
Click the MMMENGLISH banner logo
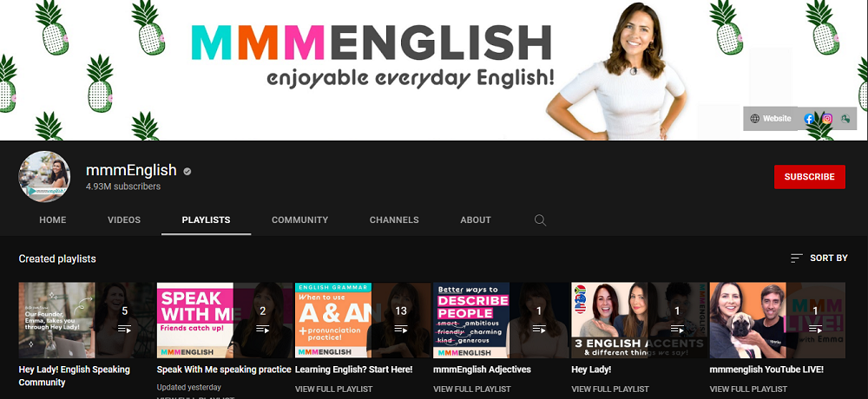tap(372, 43)
